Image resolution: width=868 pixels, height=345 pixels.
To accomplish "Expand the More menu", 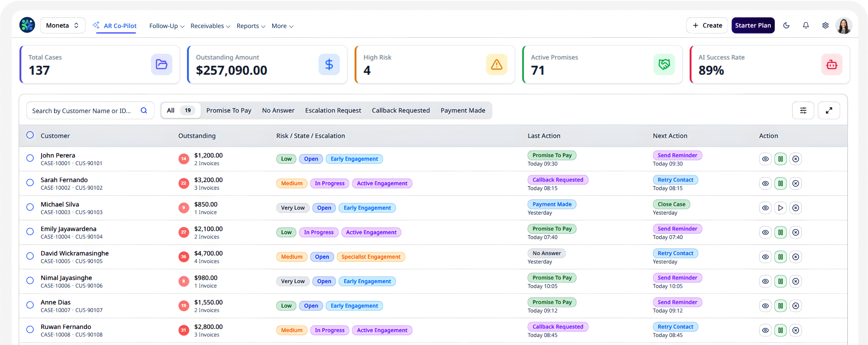I will pyautogui.click(x=282, y=26).
